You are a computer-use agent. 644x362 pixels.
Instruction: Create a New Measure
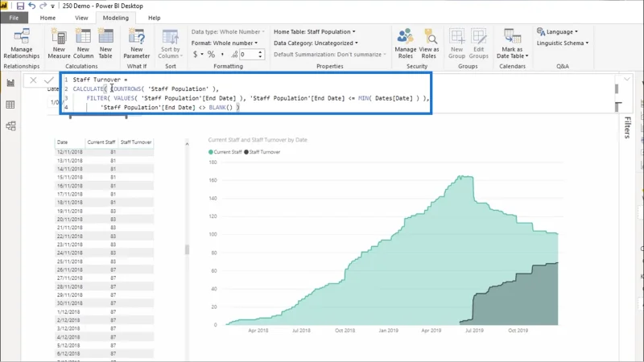point(59,43)
